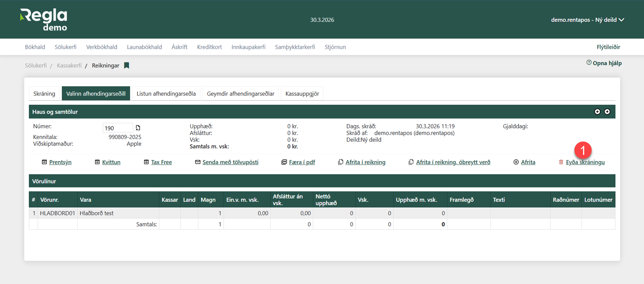
Task: Expand the demo.rentapos department dropdown
Action: [587, 20]
